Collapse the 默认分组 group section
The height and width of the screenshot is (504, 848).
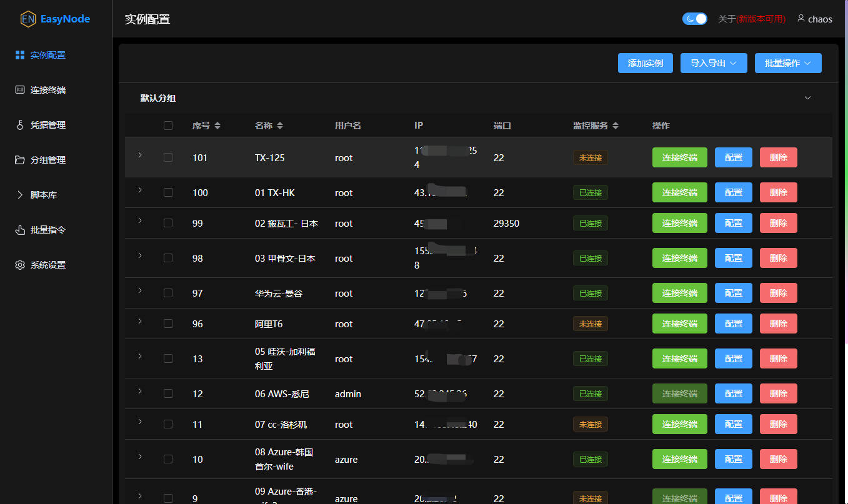(x=807, y=98)
